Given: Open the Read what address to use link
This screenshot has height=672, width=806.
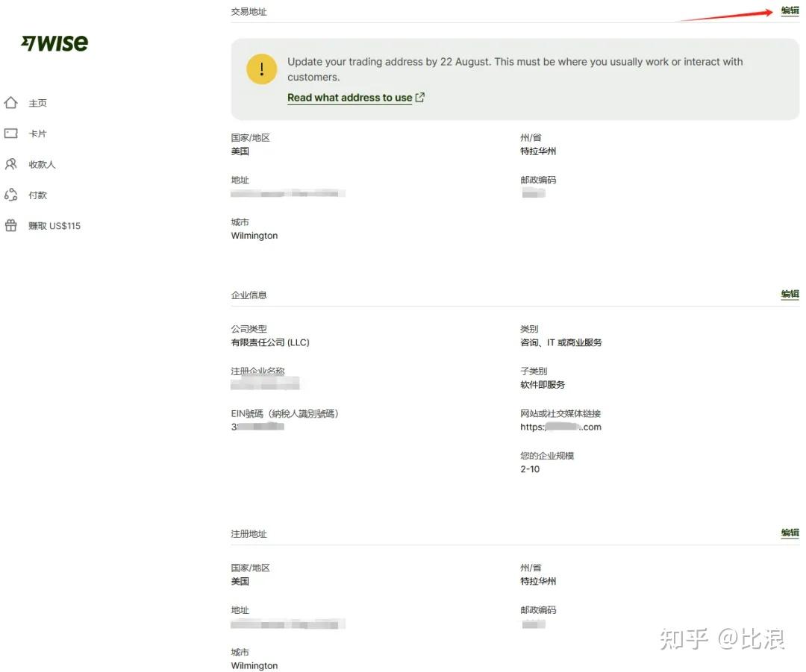Looking at the screenshot, I should [x=349, y=97].
